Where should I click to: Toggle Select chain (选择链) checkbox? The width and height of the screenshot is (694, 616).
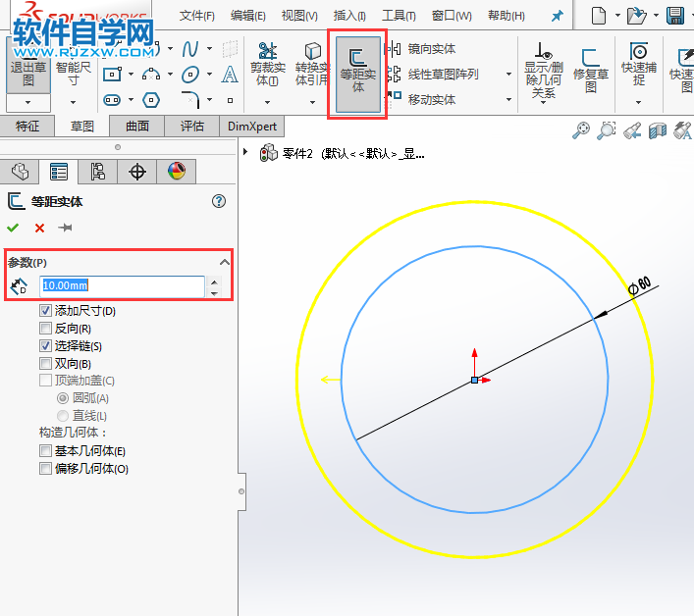(x=45, y=346)
